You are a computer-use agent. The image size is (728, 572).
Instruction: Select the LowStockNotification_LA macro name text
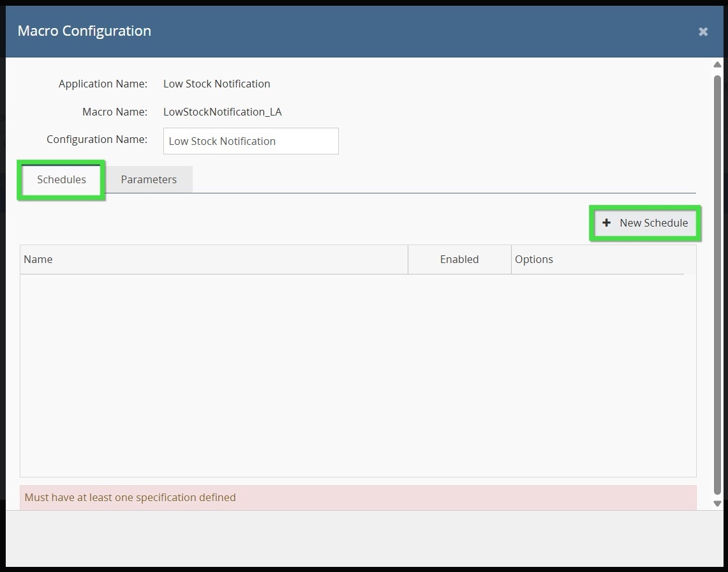[222, 112]
